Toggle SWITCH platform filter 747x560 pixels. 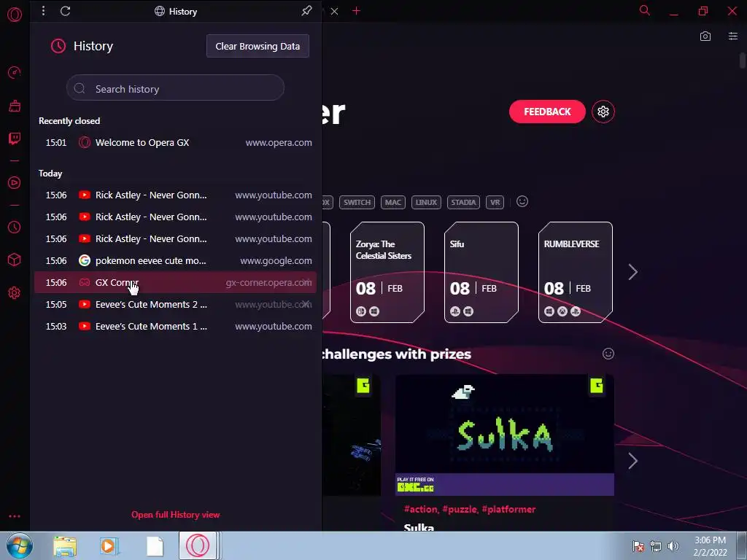tap(357, 203)
